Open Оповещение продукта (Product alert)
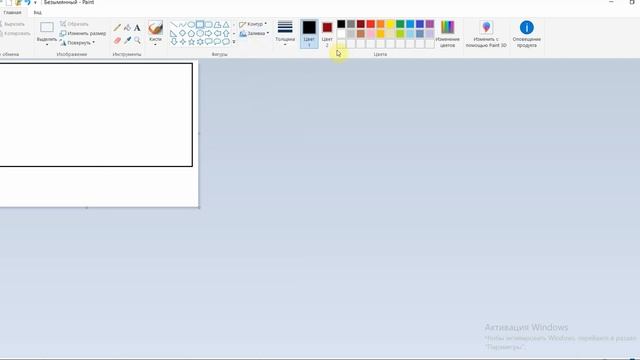This screenshot has width=640, height=360. point(527,34)
